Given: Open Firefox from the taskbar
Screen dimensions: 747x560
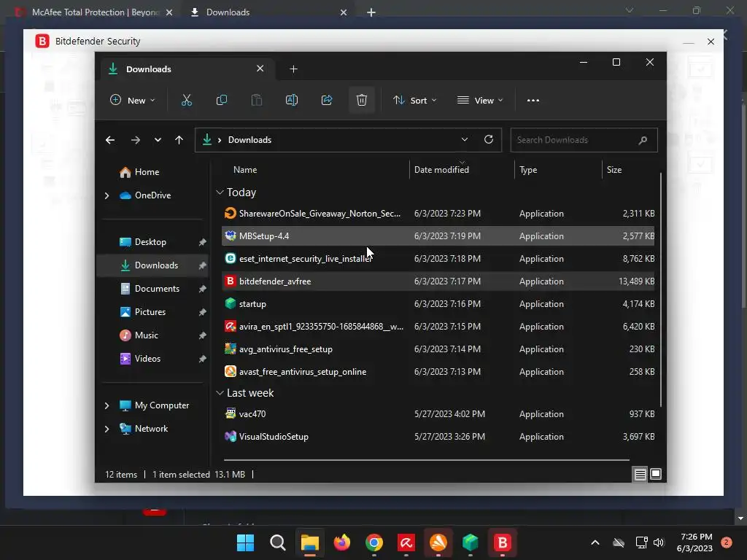Looking at the screenshot, I should click(x=341, y=542).
